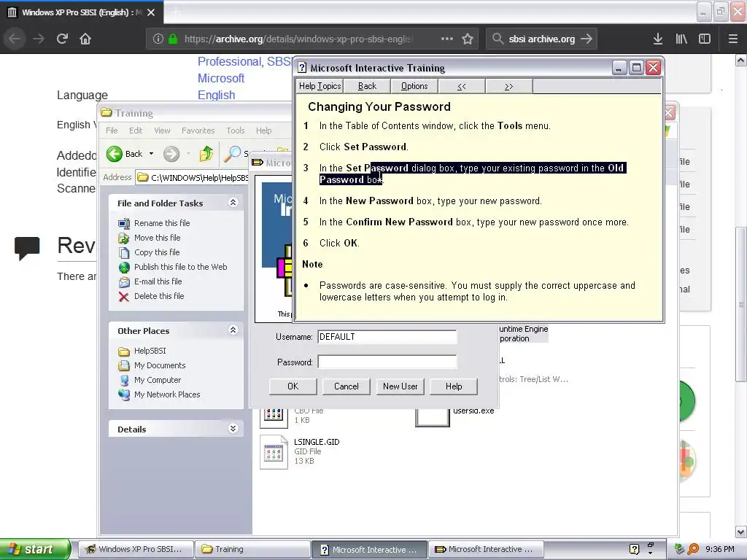The image size is (747, 560).
Task: Submit search with arrow in search box
Action: 587,39
